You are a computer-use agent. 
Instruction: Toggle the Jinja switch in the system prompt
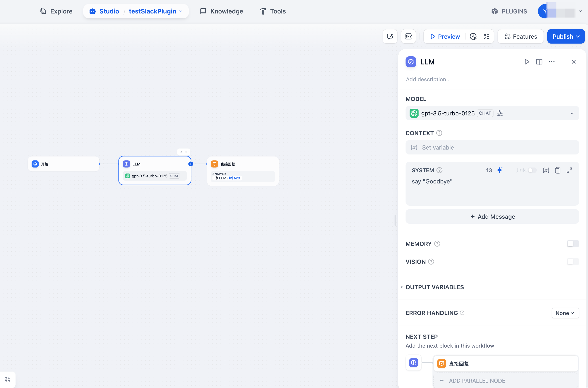pos(532,170)
